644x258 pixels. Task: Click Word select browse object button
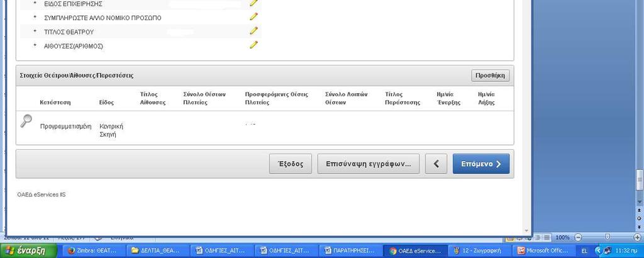pyautogui.click(x=639, y=218)
